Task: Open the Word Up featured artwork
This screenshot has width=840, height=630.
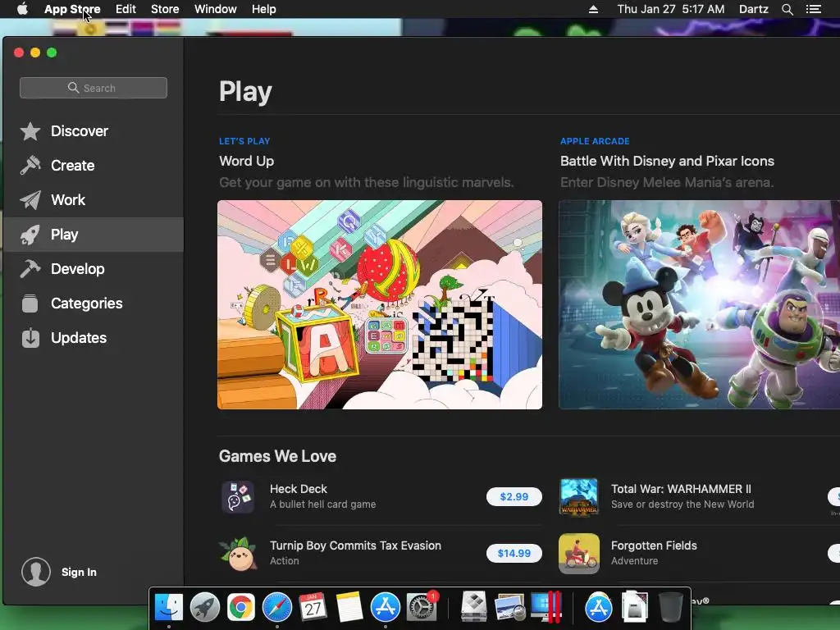Action: tap(380, 305)
